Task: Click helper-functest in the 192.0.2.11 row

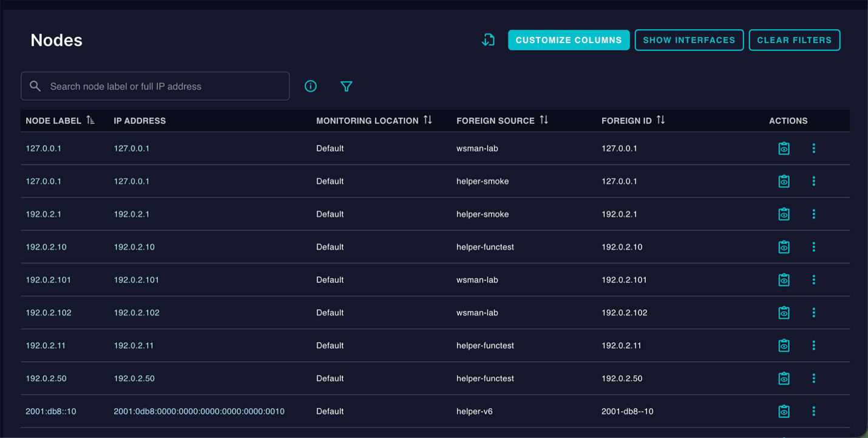Action: (x=486, y=345)
